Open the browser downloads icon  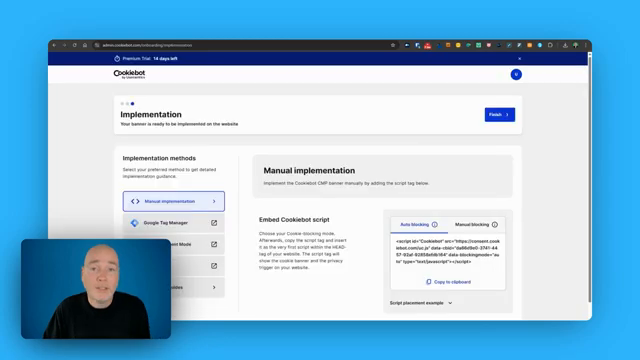tap(565, 45)
